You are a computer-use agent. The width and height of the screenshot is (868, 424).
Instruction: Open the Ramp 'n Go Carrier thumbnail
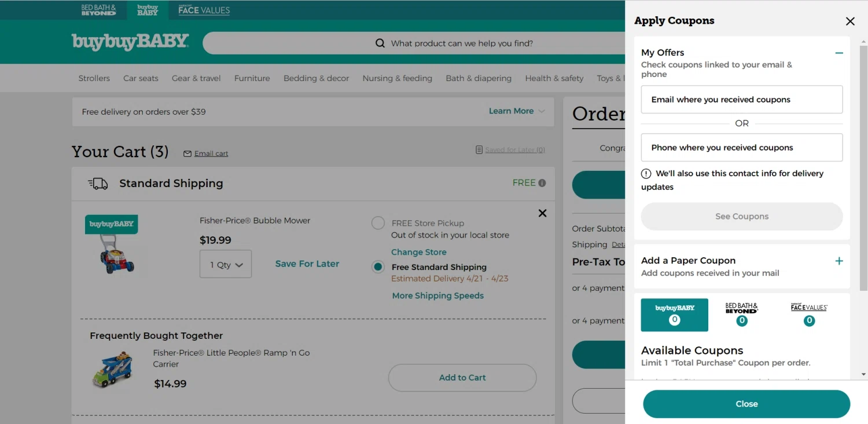(x=112, y=370)
